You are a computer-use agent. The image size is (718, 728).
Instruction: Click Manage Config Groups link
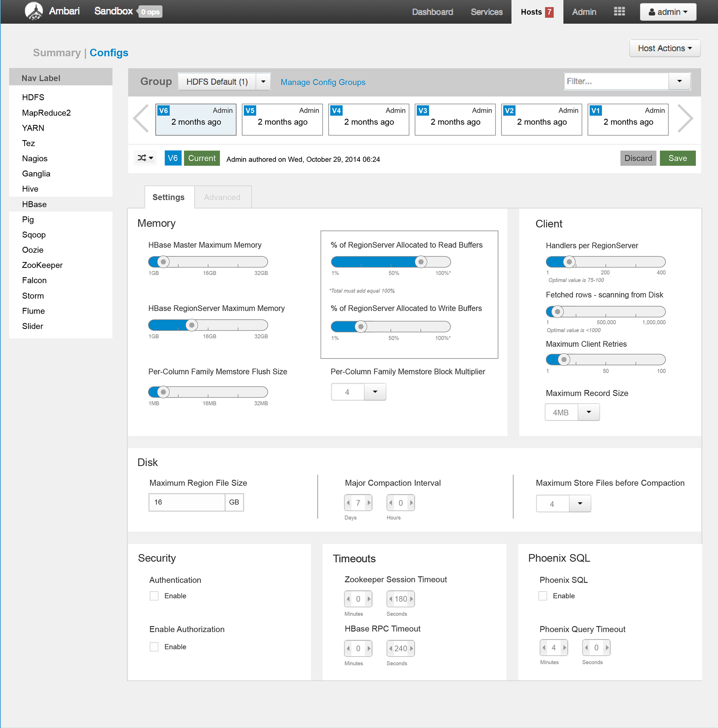tap(323, 82)
